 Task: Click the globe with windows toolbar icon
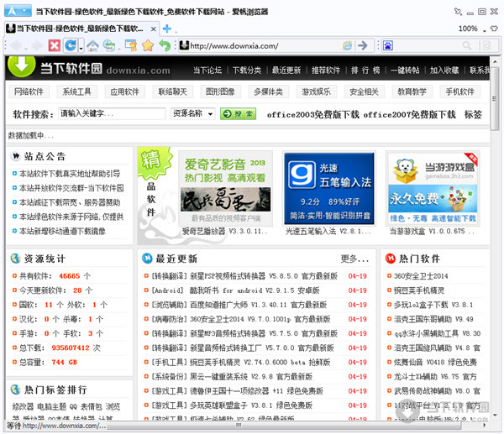tap(109, 45)
